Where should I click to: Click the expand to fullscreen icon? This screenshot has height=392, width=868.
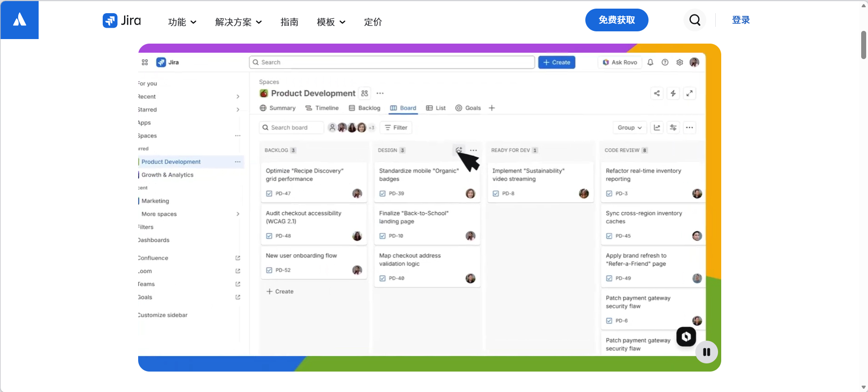coord(689,93)
